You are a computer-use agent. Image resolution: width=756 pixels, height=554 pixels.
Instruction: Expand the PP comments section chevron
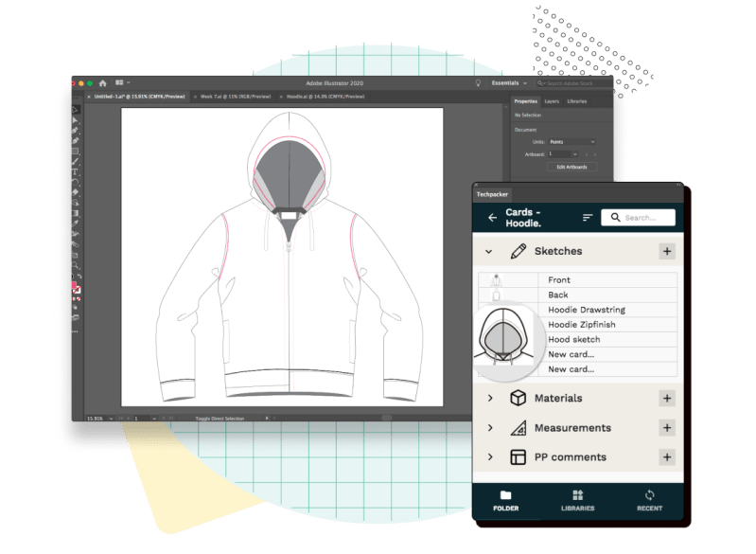pos(490,457)
